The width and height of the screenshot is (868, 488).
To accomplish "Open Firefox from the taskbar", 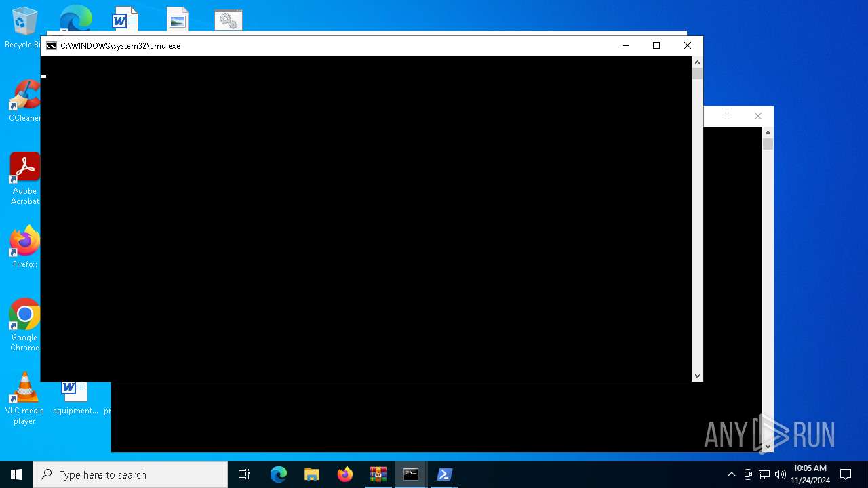I will click(345, 474).
